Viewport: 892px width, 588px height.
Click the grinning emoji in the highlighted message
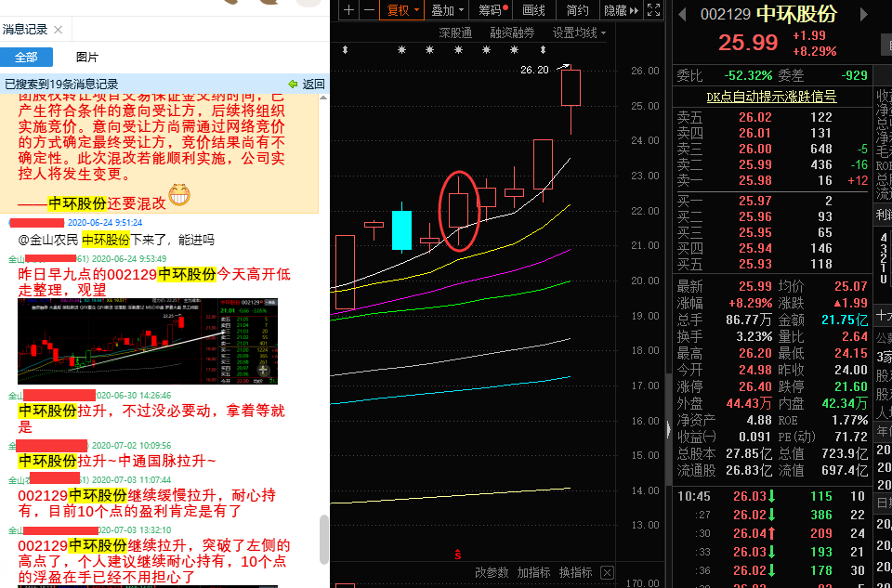[179, 195]
